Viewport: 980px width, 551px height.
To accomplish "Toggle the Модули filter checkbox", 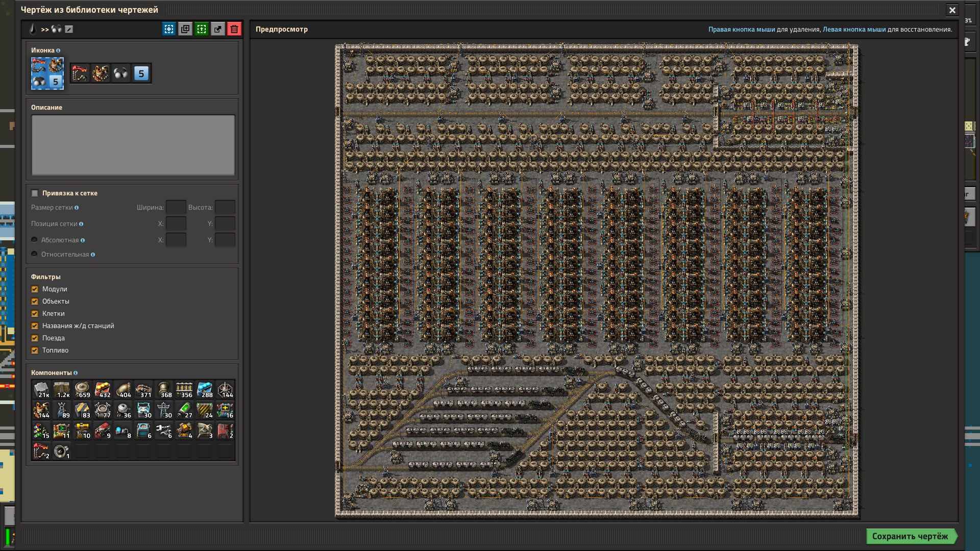I will pos(35,289).
